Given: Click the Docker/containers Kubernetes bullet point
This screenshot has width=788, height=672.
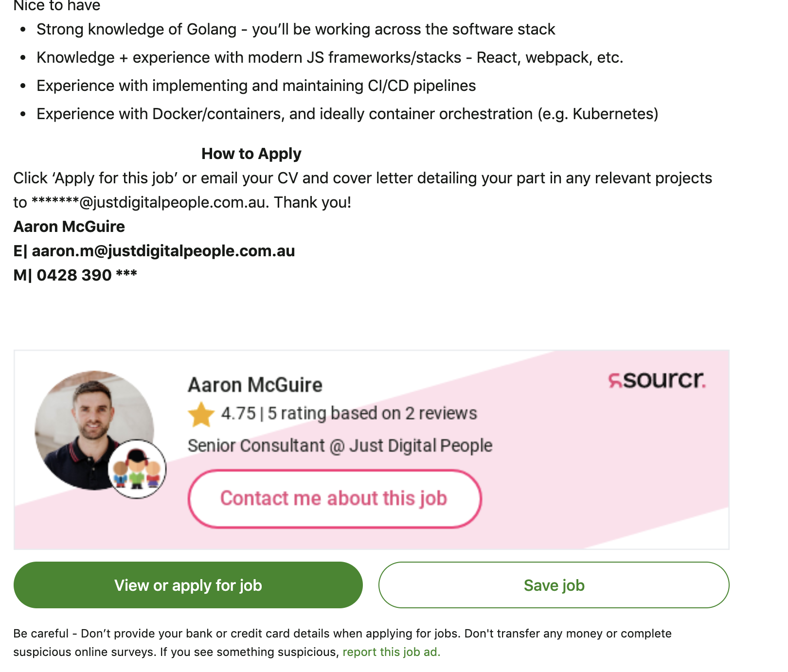Looking at the screenshot, I should 347,114.
